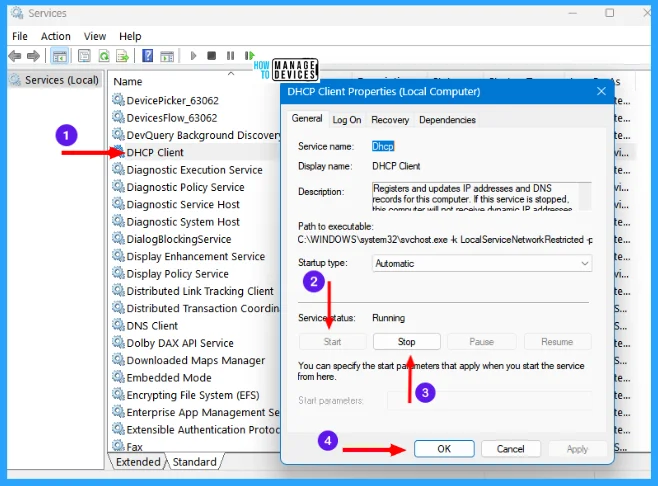Click the Services app icon in title bar
Screen dimensions: 658x486
pos(17,13)
